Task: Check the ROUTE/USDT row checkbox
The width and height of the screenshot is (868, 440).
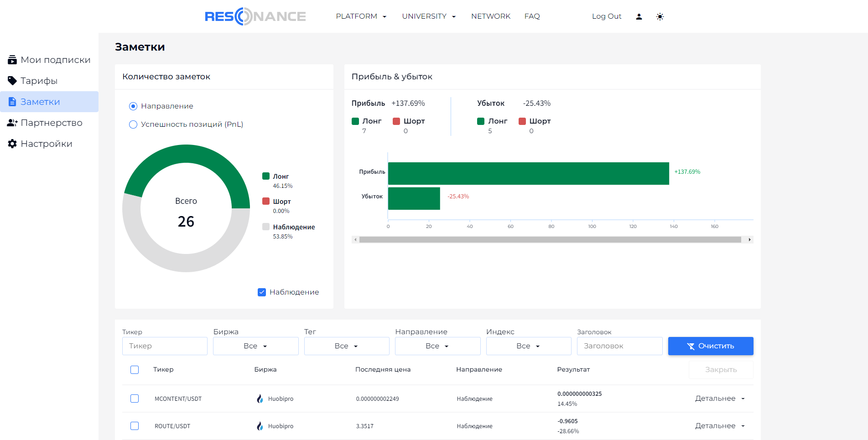Action: (135, 426)
